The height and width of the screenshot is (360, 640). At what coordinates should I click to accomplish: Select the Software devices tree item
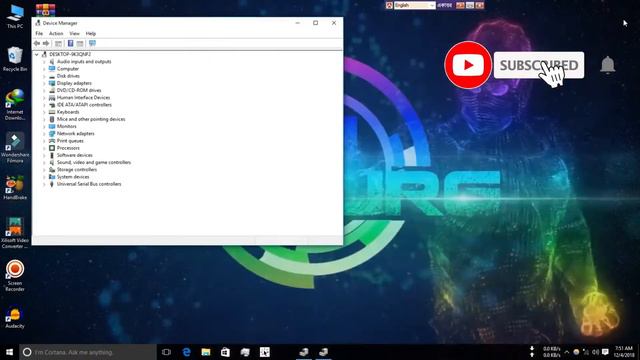(75, 155)
